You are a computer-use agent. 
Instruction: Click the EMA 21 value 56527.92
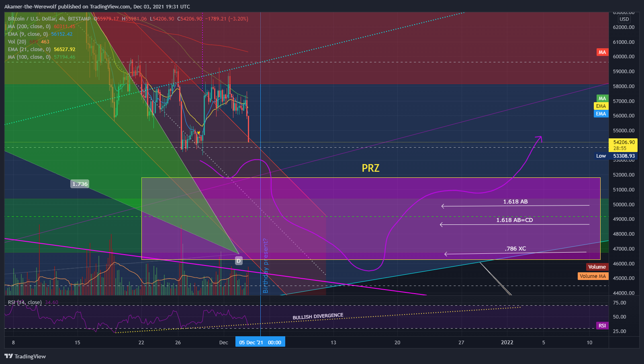coord(65,49)
